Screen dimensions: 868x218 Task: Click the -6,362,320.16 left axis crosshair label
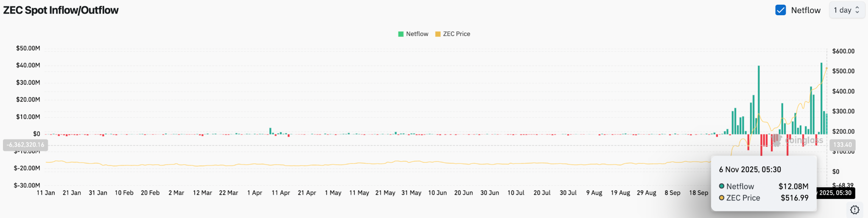point(25,145)
